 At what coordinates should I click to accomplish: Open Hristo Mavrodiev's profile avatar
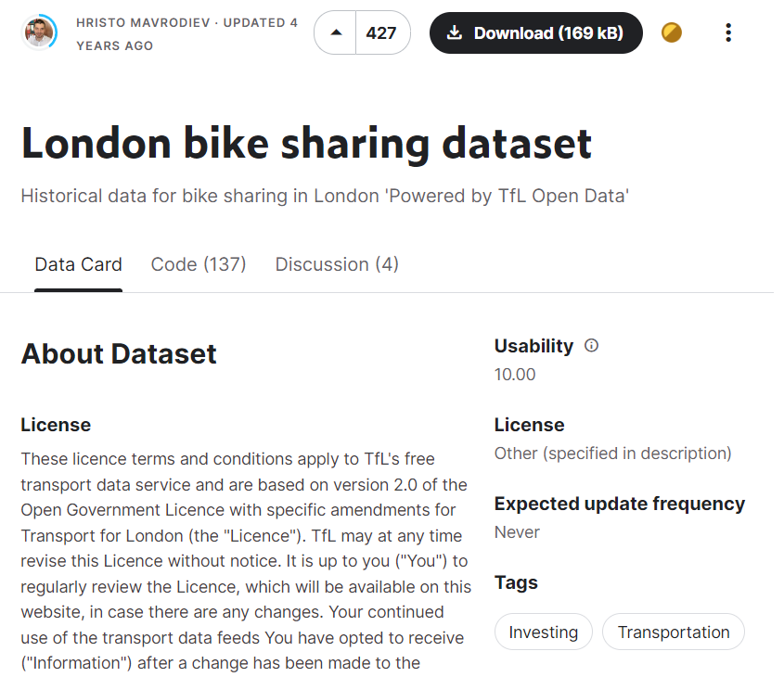tap(39, 33)
